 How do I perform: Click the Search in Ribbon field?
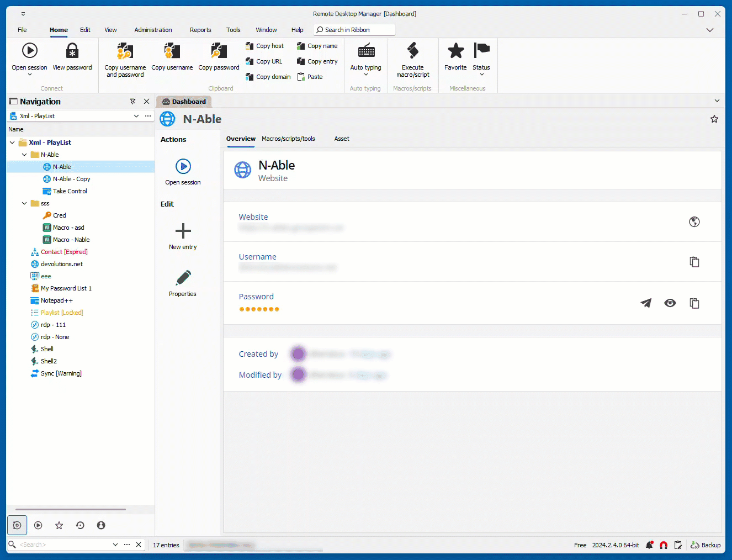click(x=354, y=30)
